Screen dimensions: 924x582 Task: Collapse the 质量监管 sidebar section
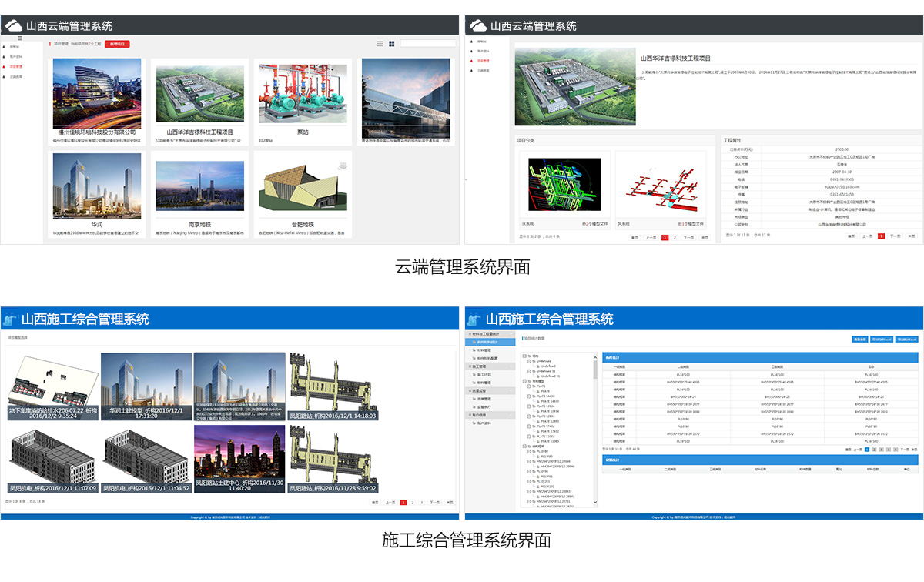point(490,390)
